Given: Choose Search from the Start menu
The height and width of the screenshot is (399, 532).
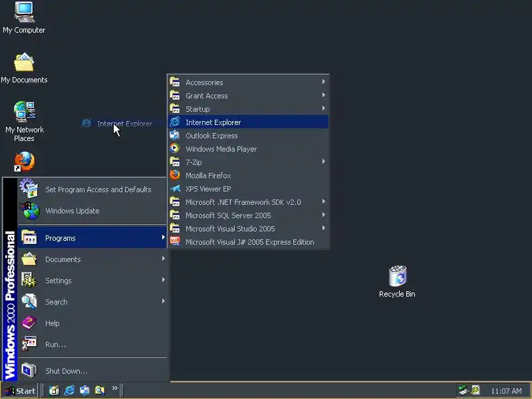Looking at the screenshot, I should tap(92, 302).
